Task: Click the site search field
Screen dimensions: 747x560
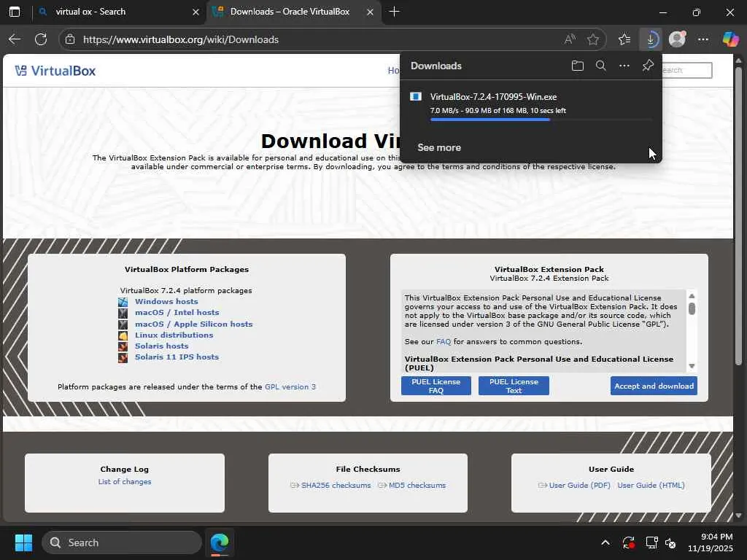Action: click(686, 71)
